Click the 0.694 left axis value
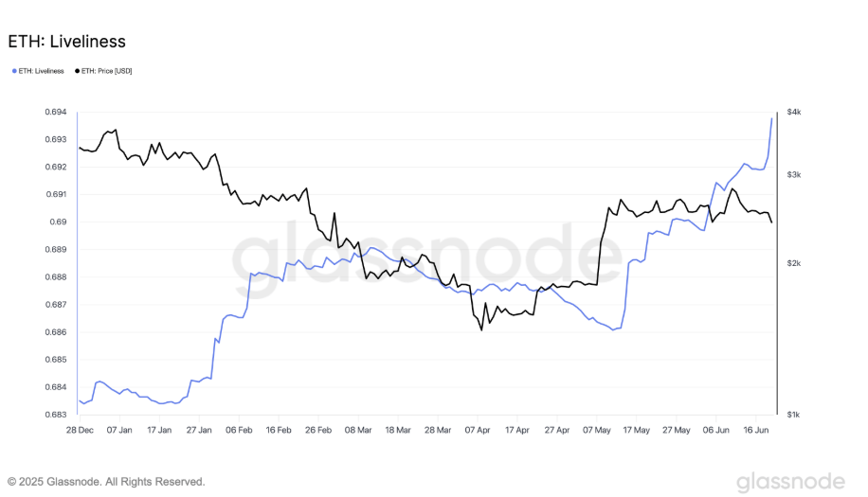Viewport: 868px width, 497px height. 55,112
